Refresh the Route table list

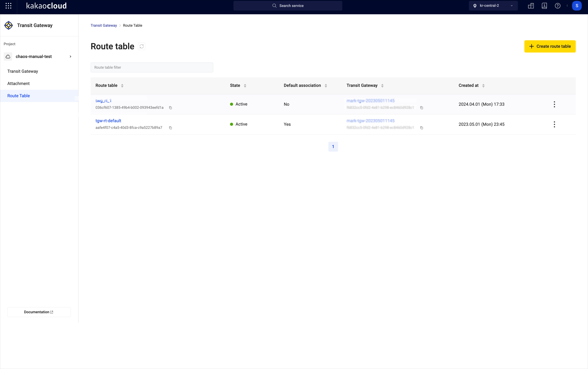point(142,46)
